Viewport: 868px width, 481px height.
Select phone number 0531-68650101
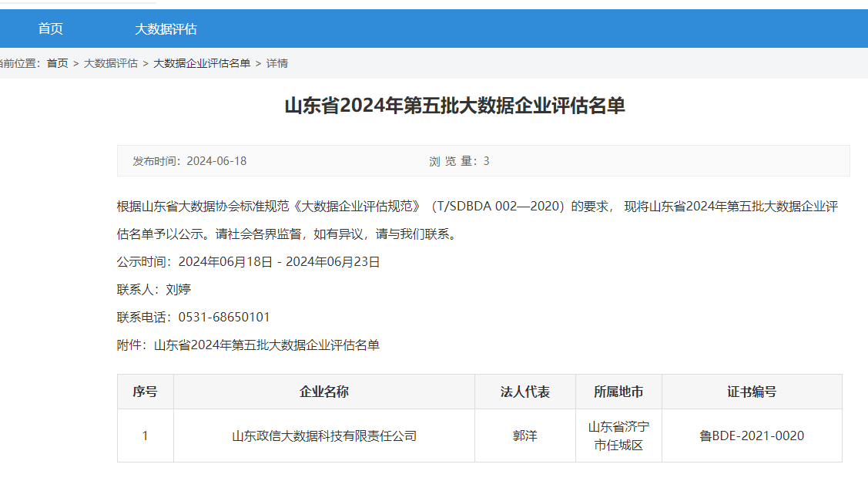(224, 317)
